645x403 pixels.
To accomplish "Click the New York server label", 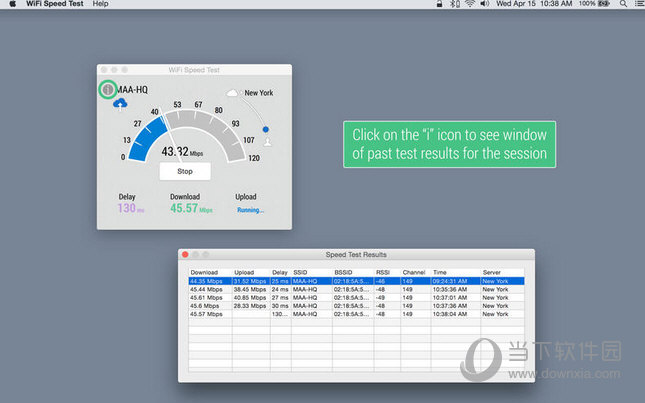I will point(259,93).
